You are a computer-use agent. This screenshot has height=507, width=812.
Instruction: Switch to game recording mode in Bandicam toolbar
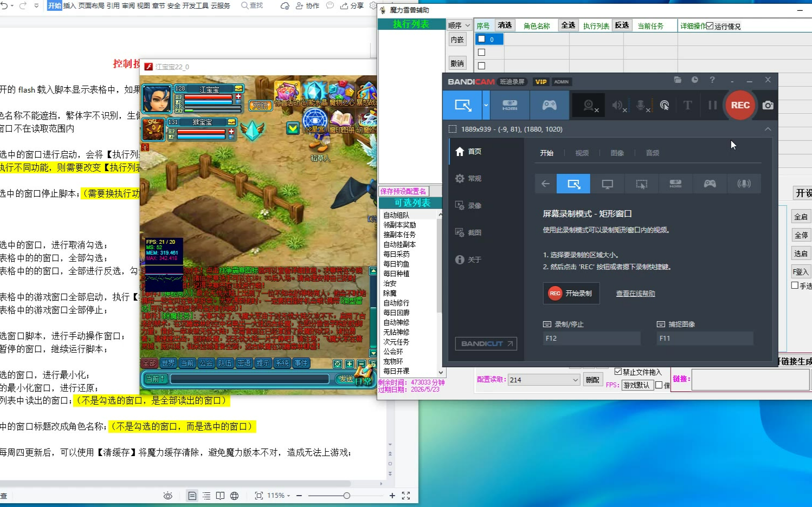pyautogui.click(x=549, y=105)
